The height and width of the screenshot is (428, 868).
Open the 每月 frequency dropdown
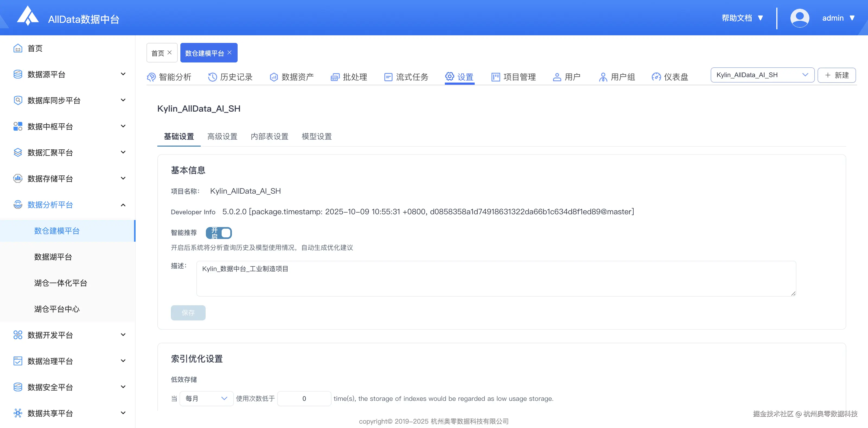coord(206,398)
